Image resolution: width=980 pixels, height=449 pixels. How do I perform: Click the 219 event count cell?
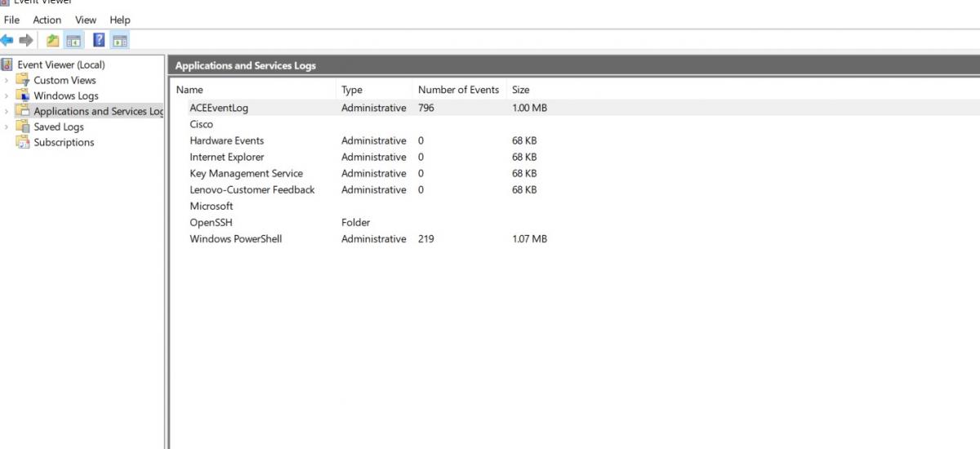[x=425, y=238]
